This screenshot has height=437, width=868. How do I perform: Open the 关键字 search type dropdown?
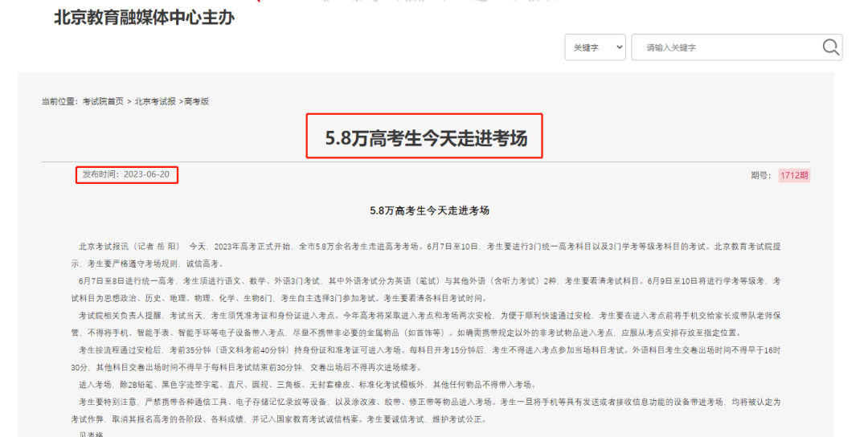[595, 47]
